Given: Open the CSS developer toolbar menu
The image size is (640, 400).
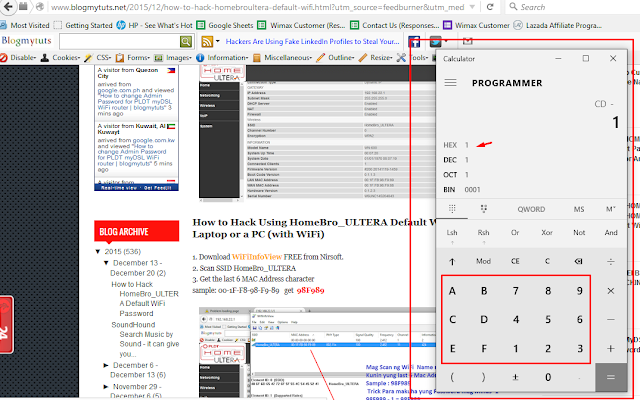Looking at the screenshot, I should tap(98, 58).
